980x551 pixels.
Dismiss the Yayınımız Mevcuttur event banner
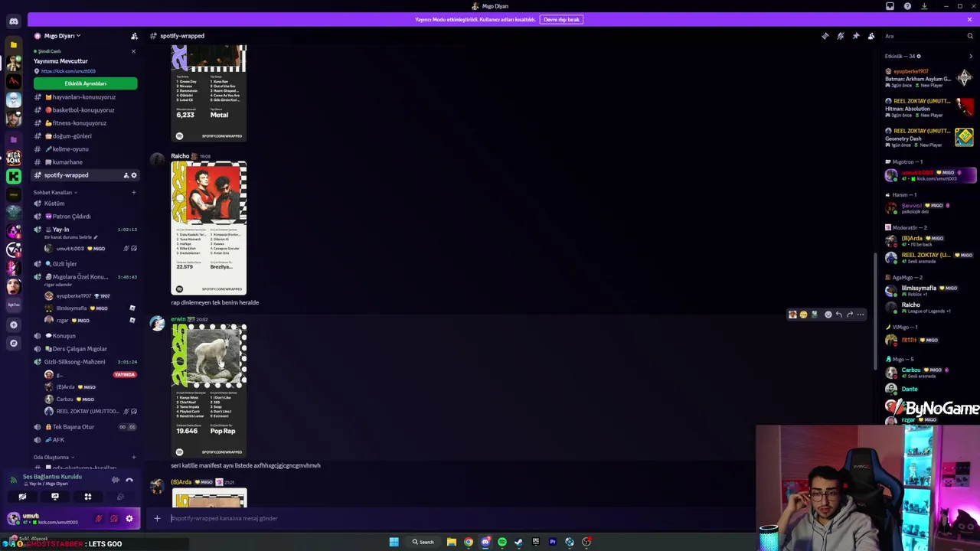click(133, 51)
